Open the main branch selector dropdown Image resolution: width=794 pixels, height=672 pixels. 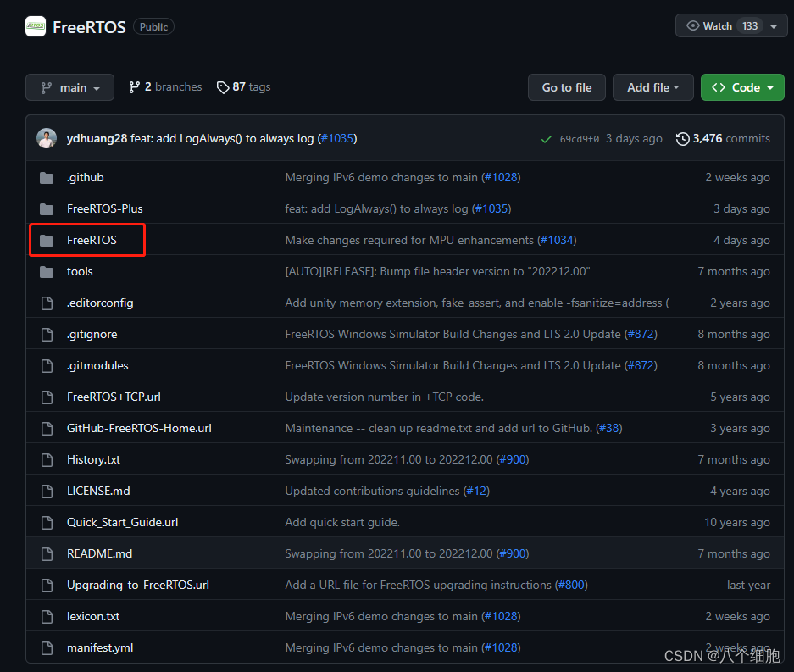point(69,87)
